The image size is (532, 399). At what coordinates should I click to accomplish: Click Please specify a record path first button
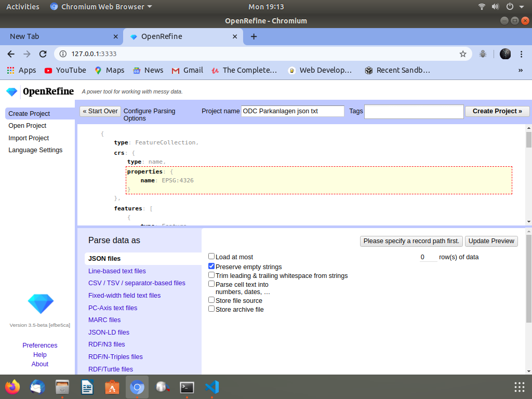click(411, 241)
